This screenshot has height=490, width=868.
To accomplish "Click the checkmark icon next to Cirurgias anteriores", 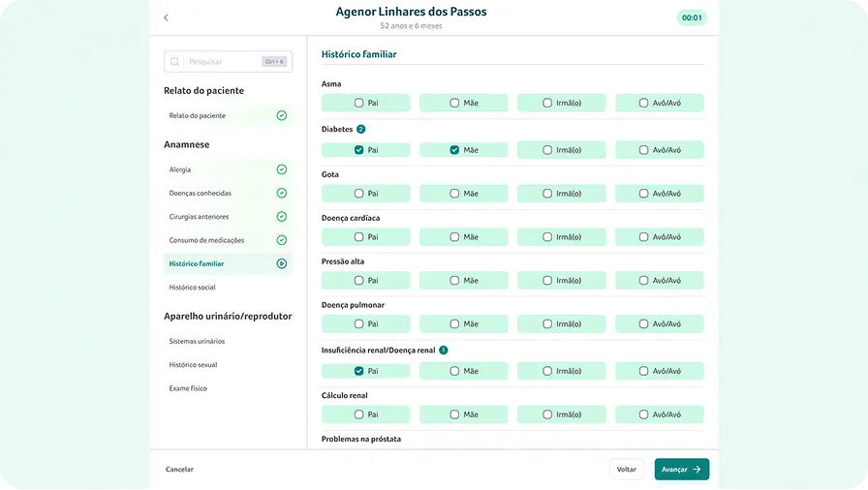I will click(x=281, y=217).
